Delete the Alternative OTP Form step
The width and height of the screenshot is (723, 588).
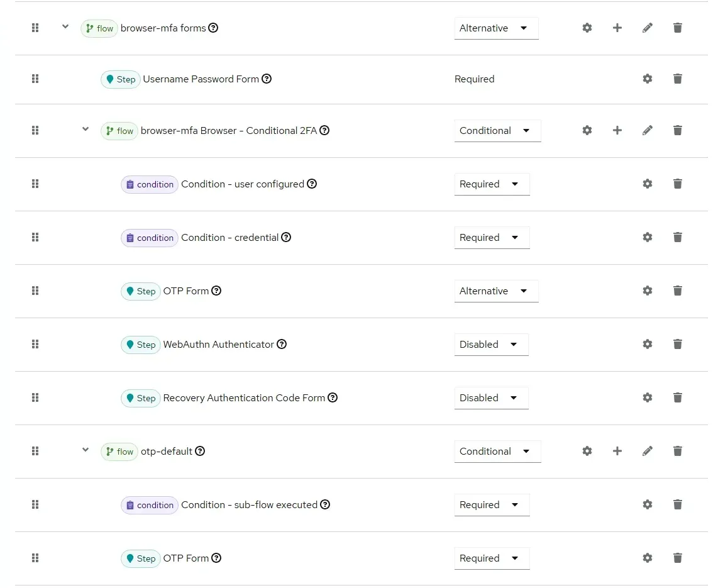tap(678, 291)
